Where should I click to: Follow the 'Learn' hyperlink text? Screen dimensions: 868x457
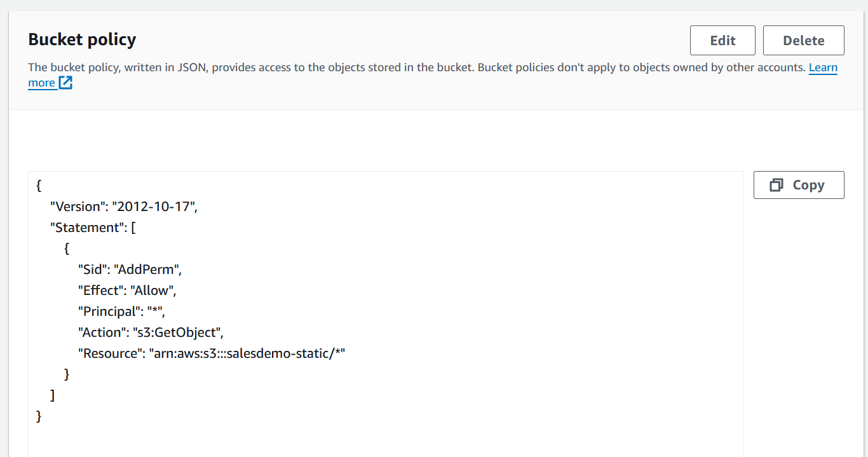[823, 67]
